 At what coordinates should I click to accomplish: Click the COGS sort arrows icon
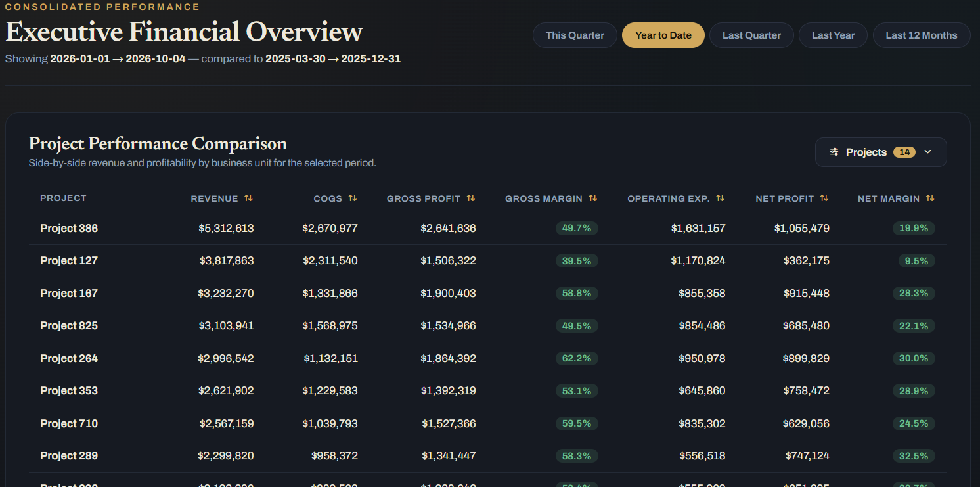point(353,198)
